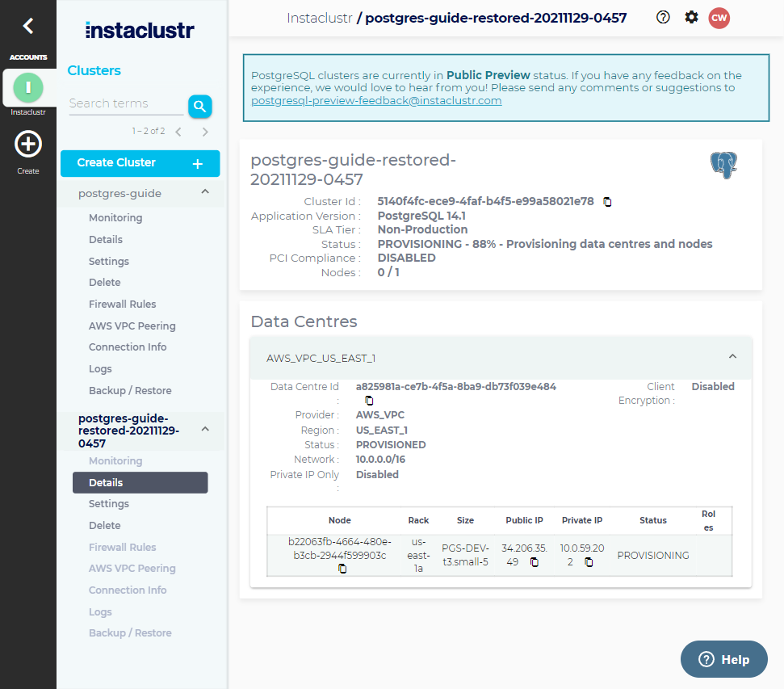Focus the Search terms input field
The height and width of the screenshot is (689, 784).
127,103
